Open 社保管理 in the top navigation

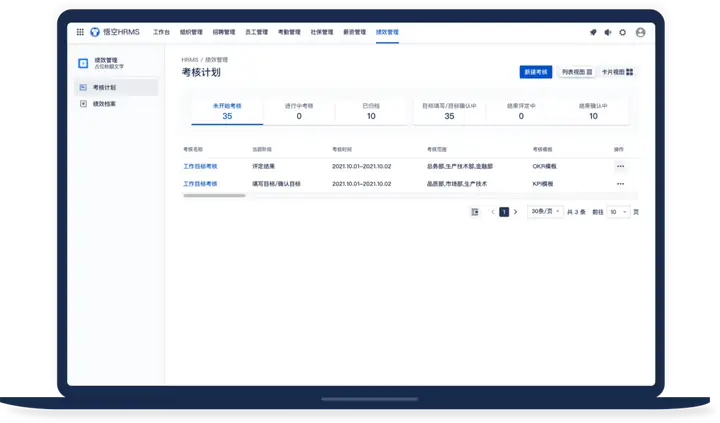[x=321, y=32]
